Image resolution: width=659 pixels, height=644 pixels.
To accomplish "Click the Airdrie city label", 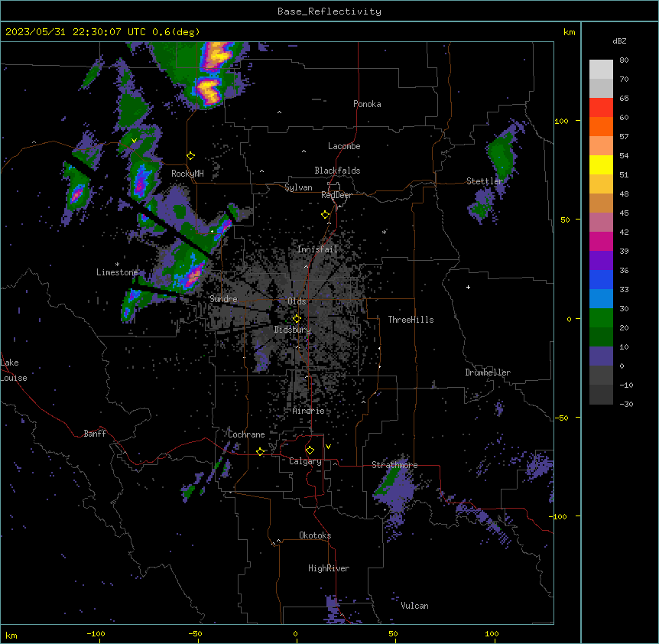I will pyautogui.click(x=309, y=411).
